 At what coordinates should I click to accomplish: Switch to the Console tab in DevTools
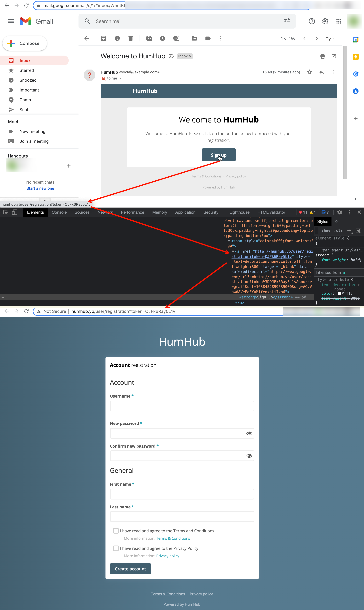(59, 212)
